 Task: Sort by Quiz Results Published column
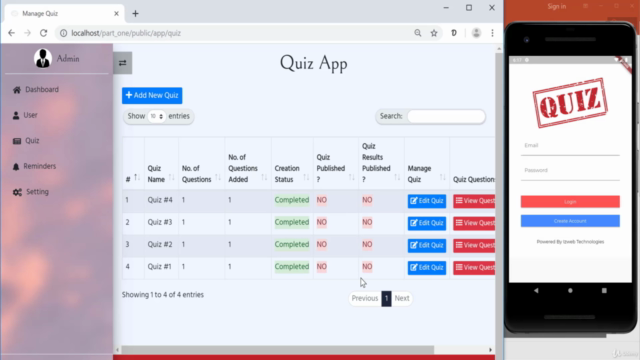[381, 163]
